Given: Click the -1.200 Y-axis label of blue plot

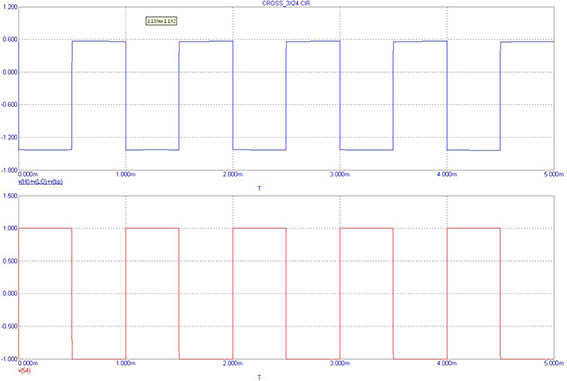Looking at the screenshot, I should 9,137.
